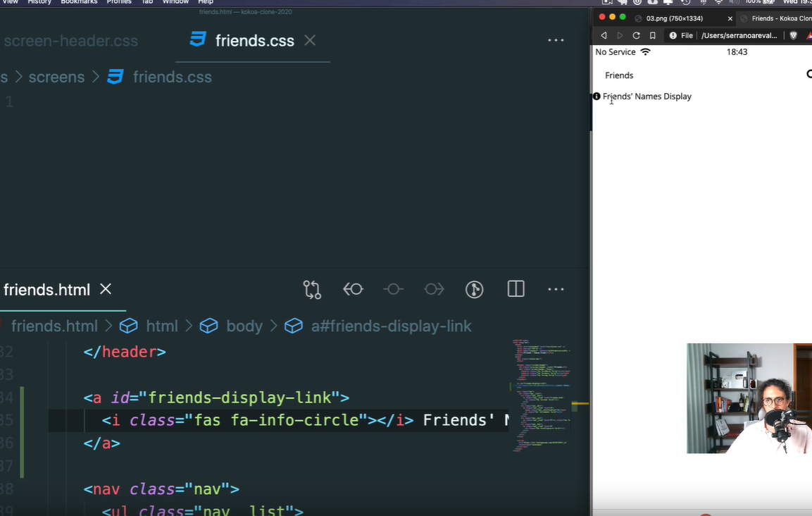Screen dimensions: 812x516
Task: Click the body cube icon in breadcrumb
Action: click(x=208, y=326)
